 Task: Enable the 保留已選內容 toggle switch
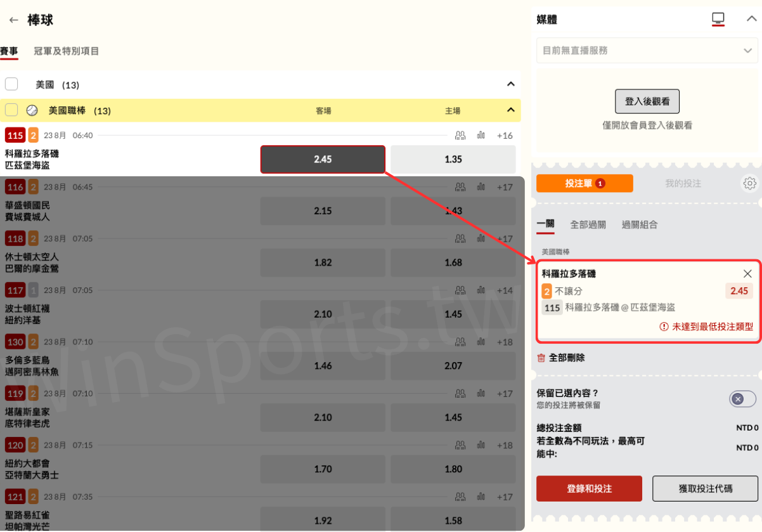[742, 399]
